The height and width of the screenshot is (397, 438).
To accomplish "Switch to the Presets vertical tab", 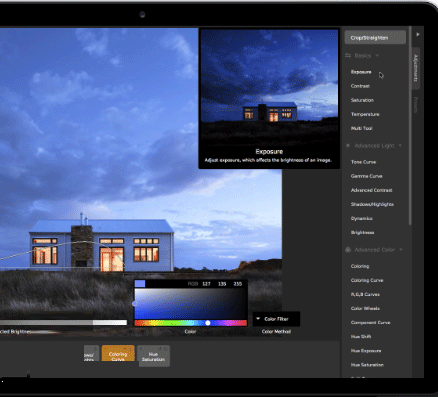I will [416, 105].
